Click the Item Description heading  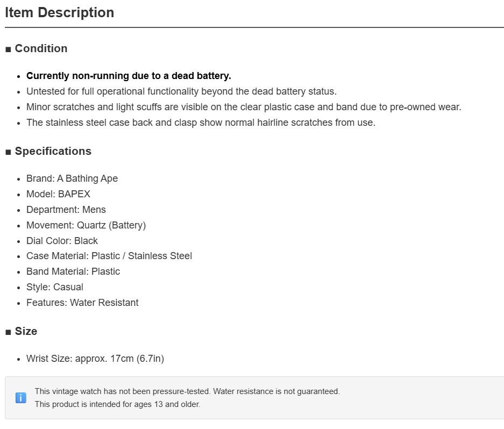[x=60, y=12]
